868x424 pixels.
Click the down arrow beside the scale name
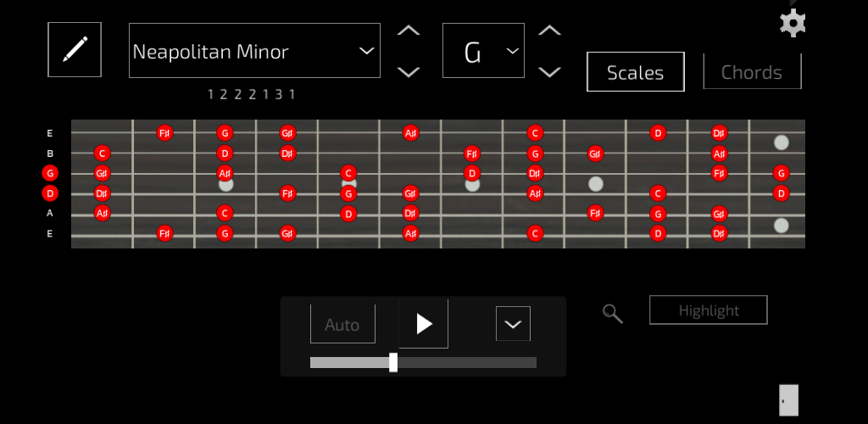coord(409,72)
